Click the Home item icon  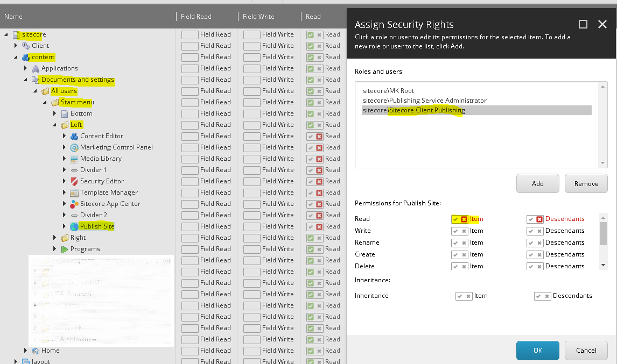[x=36, y=351]
